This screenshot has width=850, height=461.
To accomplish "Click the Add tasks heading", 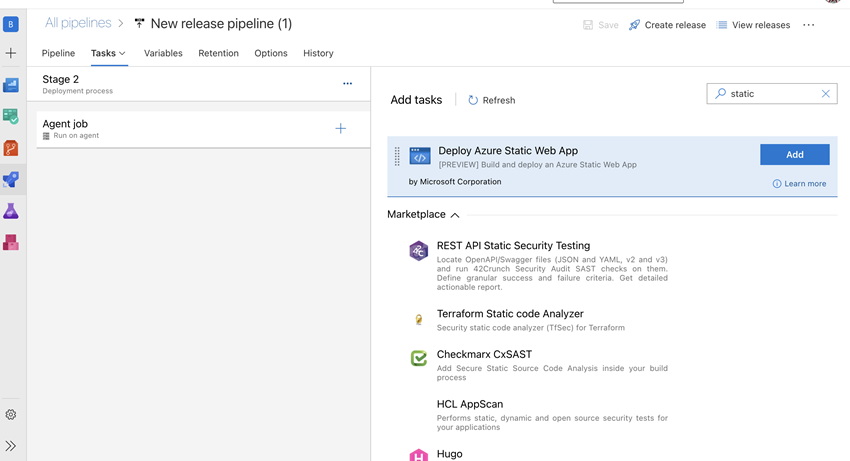I will [416, 100].
